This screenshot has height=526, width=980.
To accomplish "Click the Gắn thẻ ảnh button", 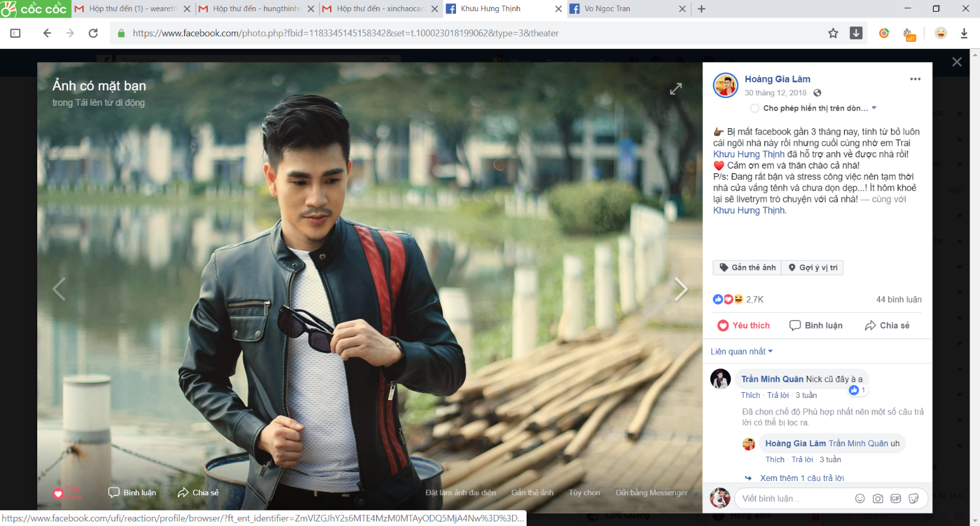I will click(747, 268).
